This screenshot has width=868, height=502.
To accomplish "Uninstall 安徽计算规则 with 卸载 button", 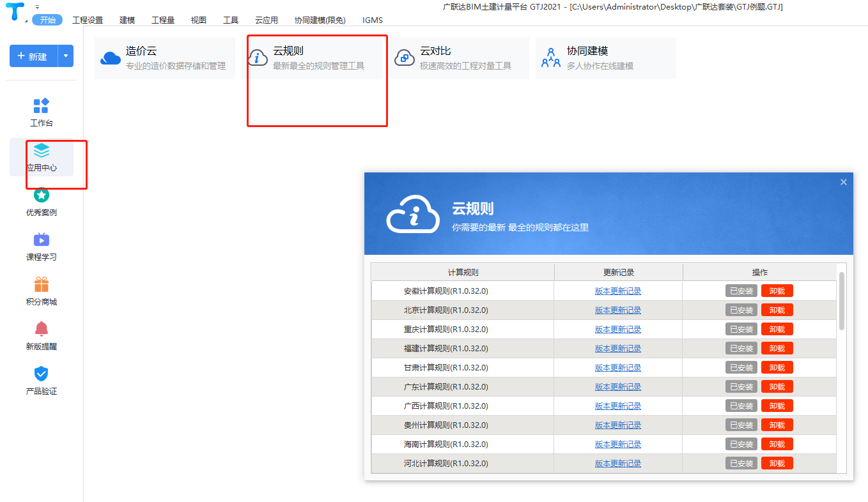I will (777, 291).
